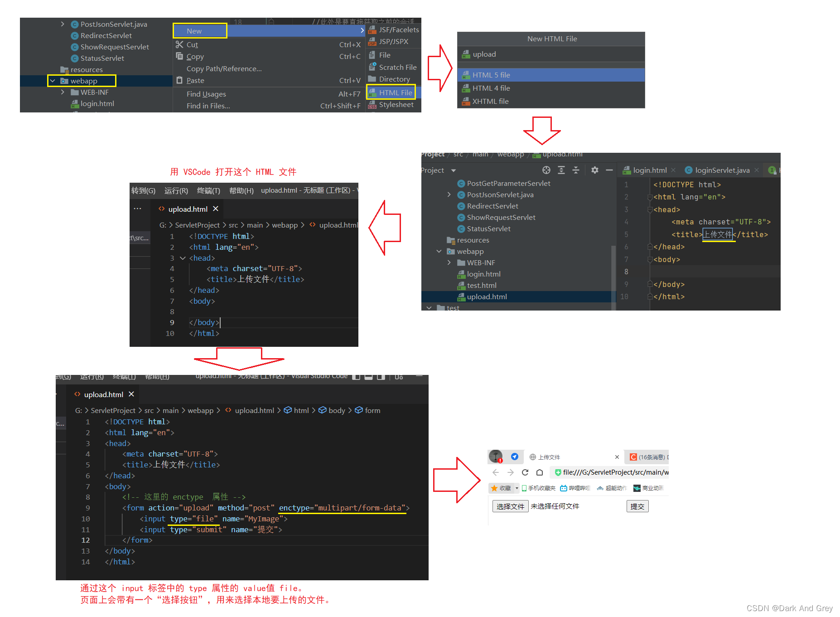Click the Copy icon in context menu
The width and height of the screenshot is (840, 617).
(x=179, y=56)
